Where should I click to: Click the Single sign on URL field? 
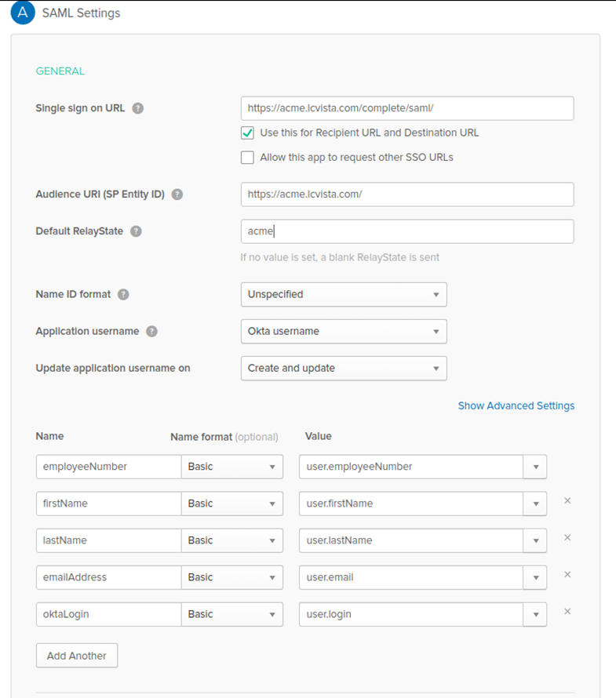coord(406,108)
